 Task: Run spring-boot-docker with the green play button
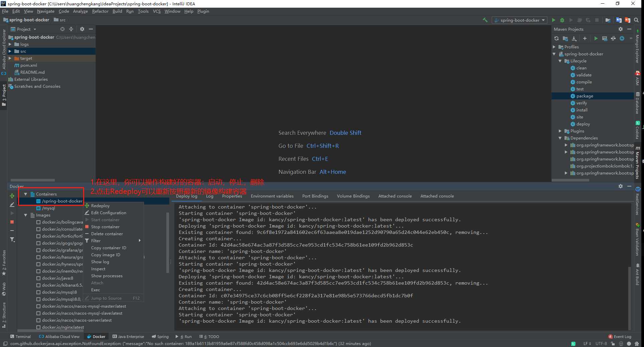pyautogui.click(x=553, y=20)
